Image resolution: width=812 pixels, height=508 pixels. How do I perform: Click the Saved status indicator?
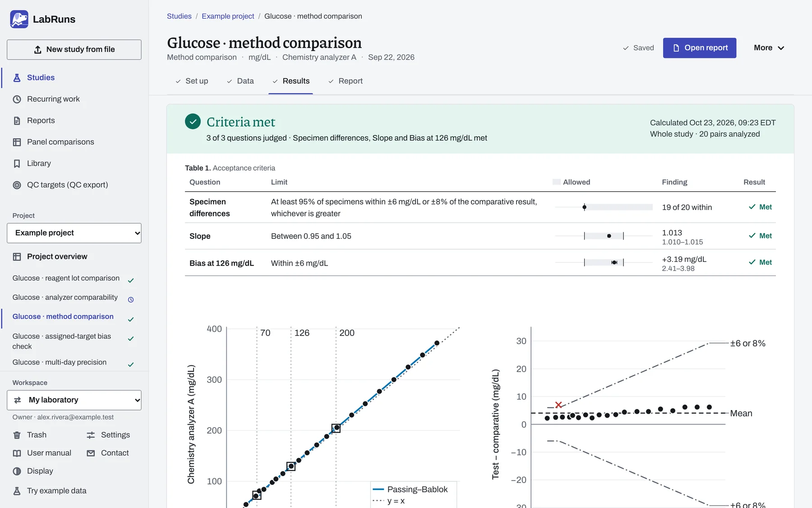point(638,48)
